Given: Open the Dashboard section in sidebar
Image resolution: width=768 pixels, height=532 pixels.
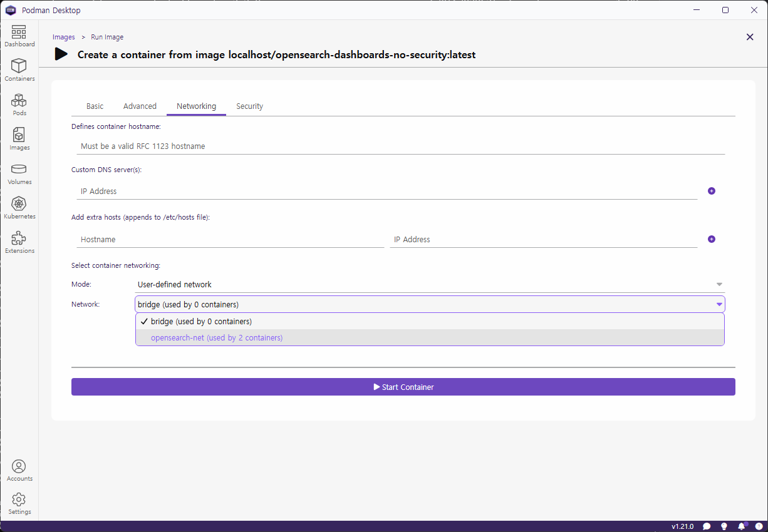Looking at the screenshot, I should pos(19,36).
